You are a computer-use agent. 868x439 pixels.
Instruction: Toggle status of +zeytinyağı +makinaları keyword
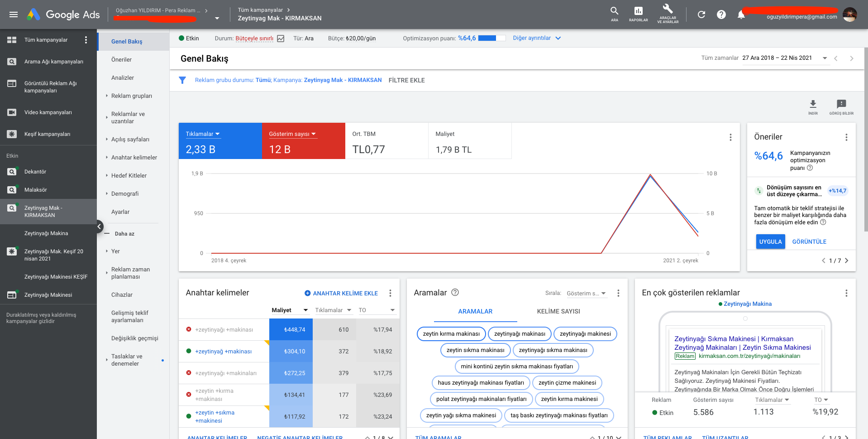click(189, 373)
